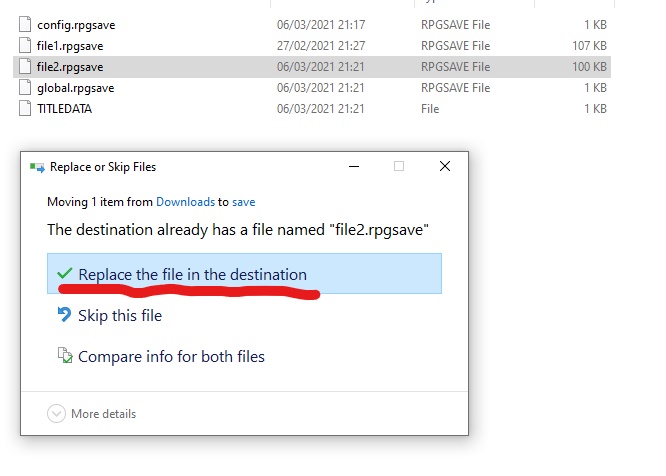Choose Replace the file in the destination
Screen dimensions: 666x476
[x=192, y=274]
